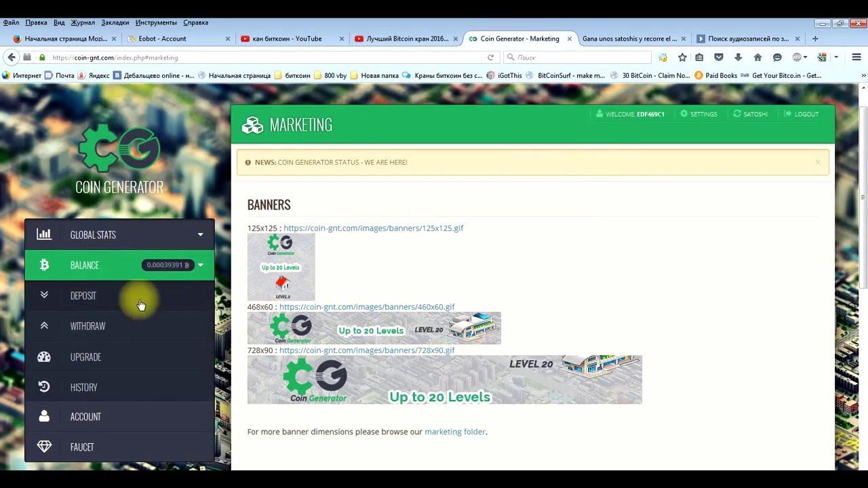
Task: Click the Settings link in header
Action: tap(698, 114)
